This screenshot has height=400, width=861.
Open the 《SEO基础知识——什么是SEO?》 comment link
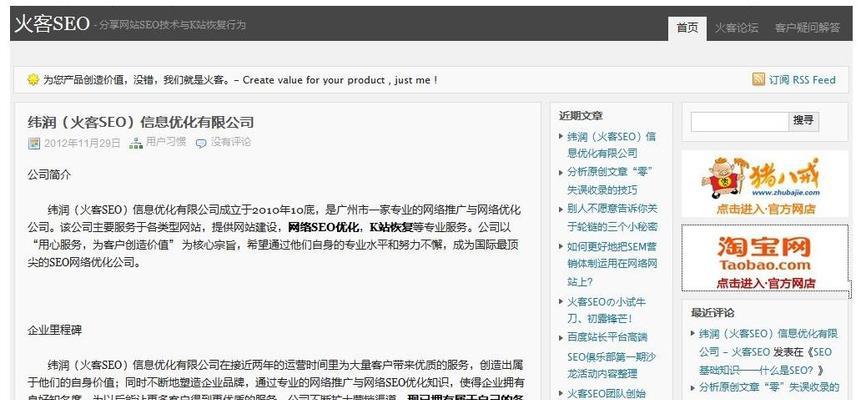766,361
